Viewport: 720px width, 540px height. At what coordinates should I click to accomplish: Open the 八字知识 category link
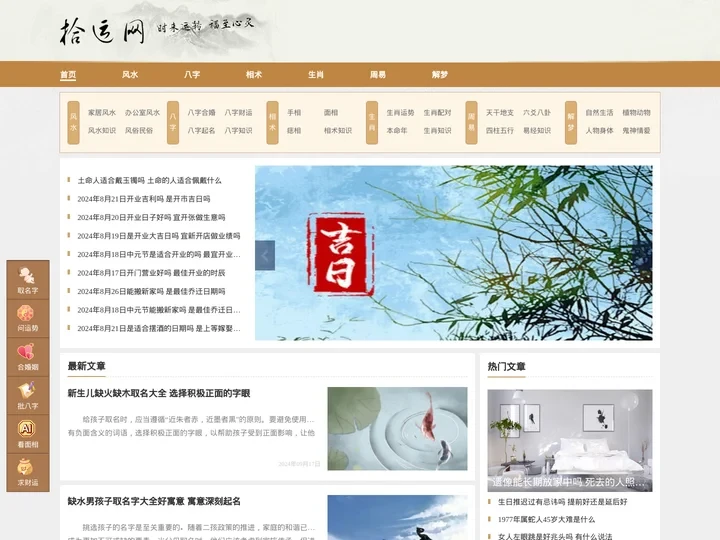click(x=238, y=130)
